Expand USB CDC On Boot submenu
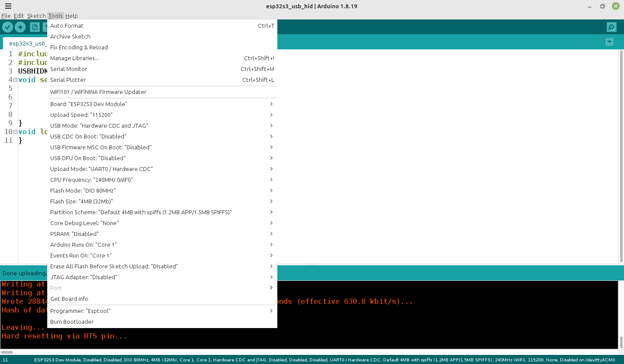This screenshot has width=624, height=364. (x=162, y=136)
